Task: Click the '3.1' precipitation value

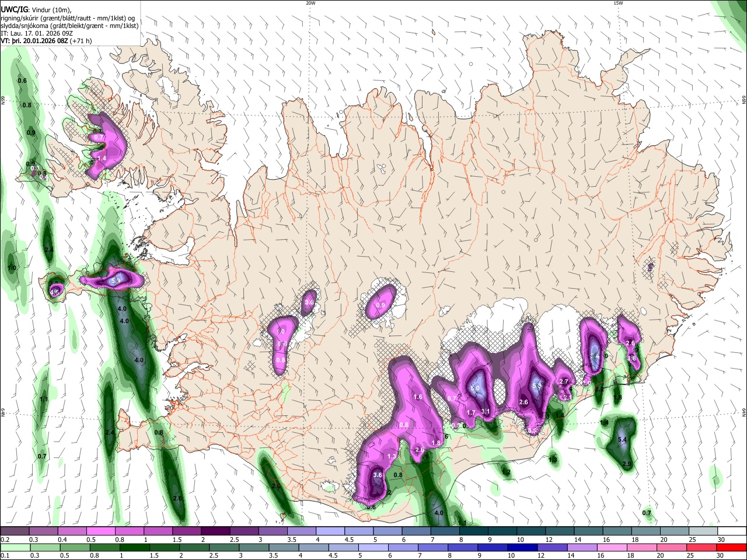Action: 485,412
